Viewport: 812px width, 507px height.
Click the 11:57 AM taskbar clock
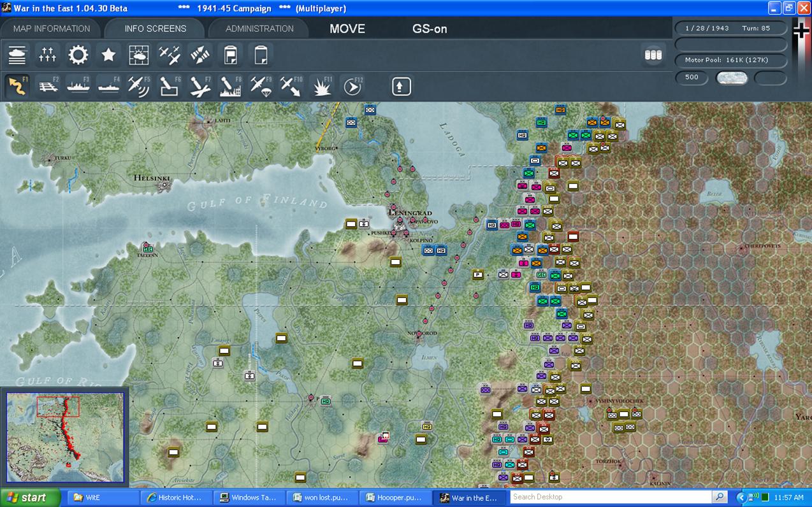pyautogui.click(x=790, y=497)
